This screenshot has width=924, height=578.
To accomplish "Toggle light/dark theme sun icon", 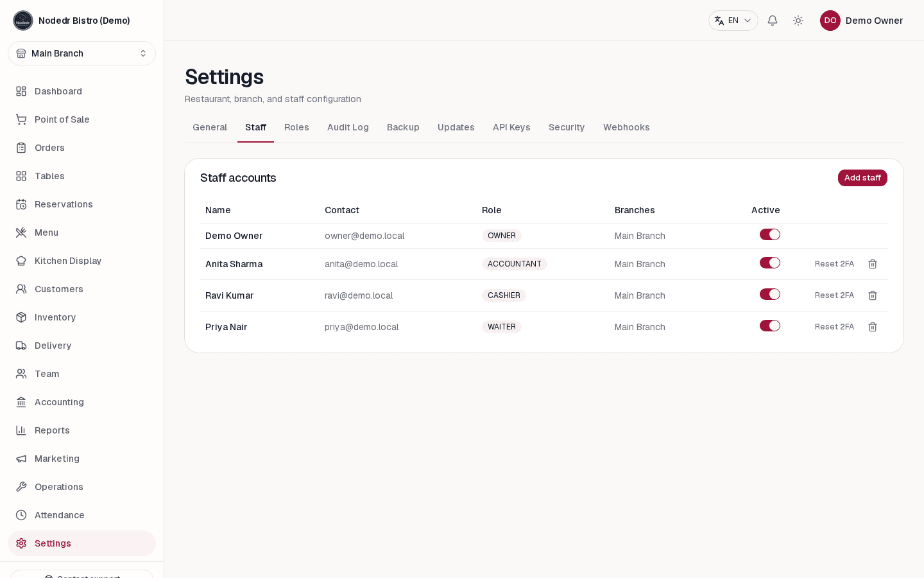I will point(798,21).
